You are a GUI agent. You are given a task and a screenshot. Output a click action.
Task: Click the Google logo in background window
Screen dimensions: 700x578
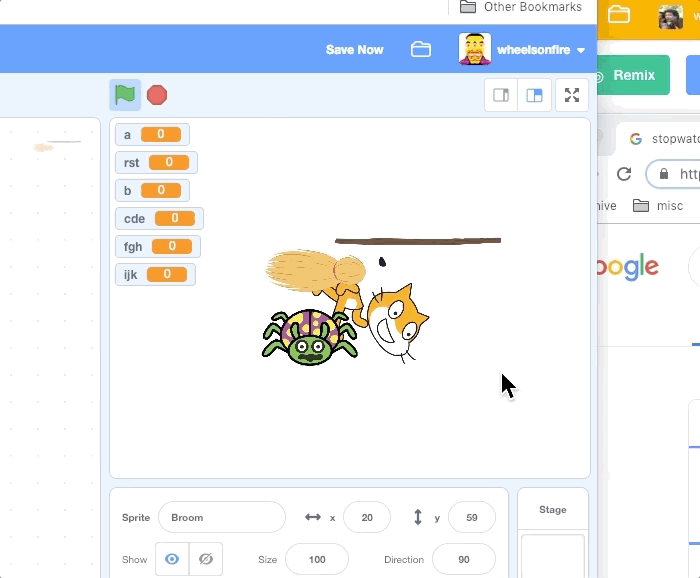628,267
